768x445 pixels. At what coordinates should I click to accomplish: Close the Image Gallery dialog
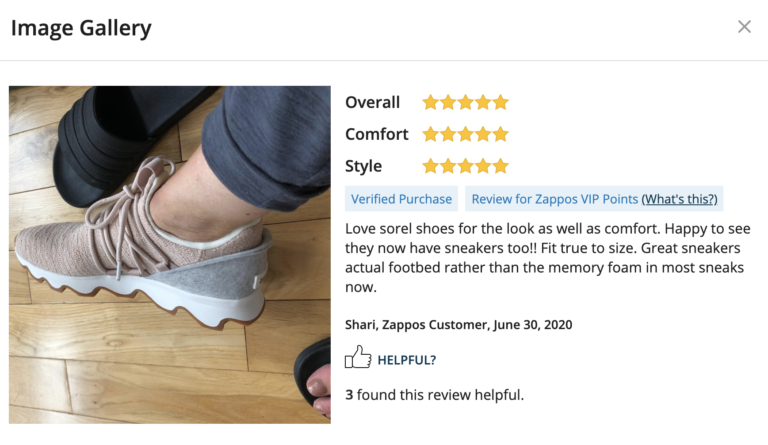[744, 27]
